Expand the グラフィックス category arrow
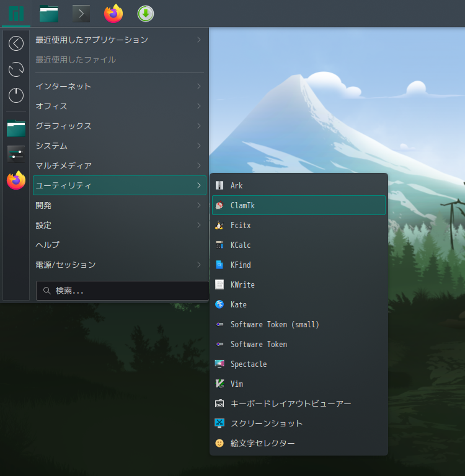Viewport: 465px width, 476px height. pyautogui.click(x=199, y=126)
